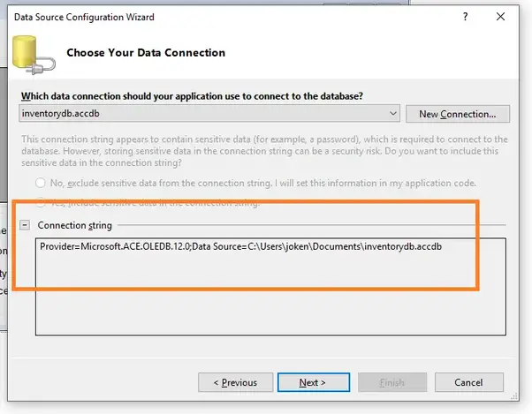This screenshot has height=414, width=532.
Task: Open the data connection dropdown arrow
Action: coord(393,113)
